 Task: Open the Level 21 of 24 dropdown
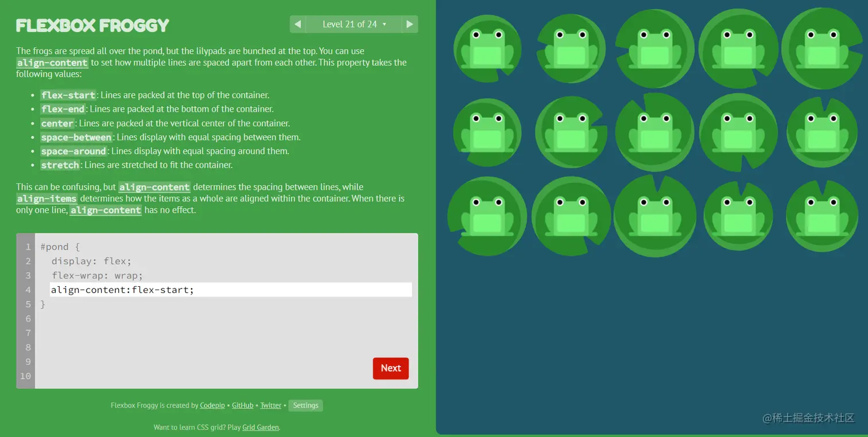(x=354, y=24)
